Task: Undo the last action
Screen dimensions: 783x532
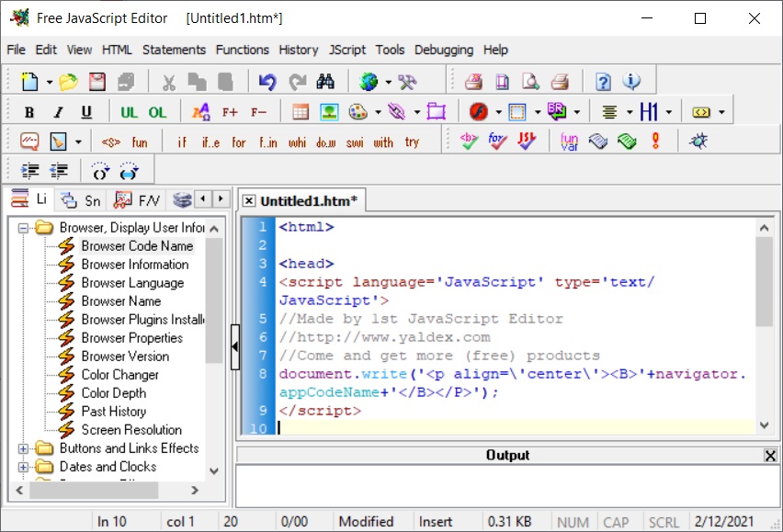Action: (x=267, y=82)
